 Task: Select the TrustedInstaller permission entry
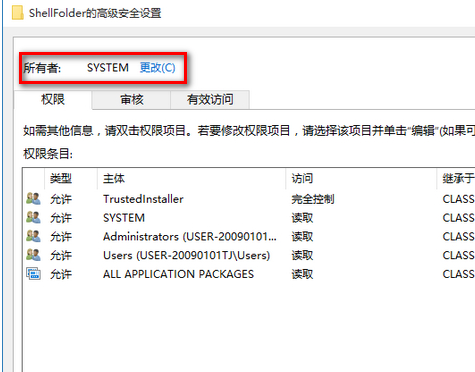pyautogui.click(x=249, y=199)
